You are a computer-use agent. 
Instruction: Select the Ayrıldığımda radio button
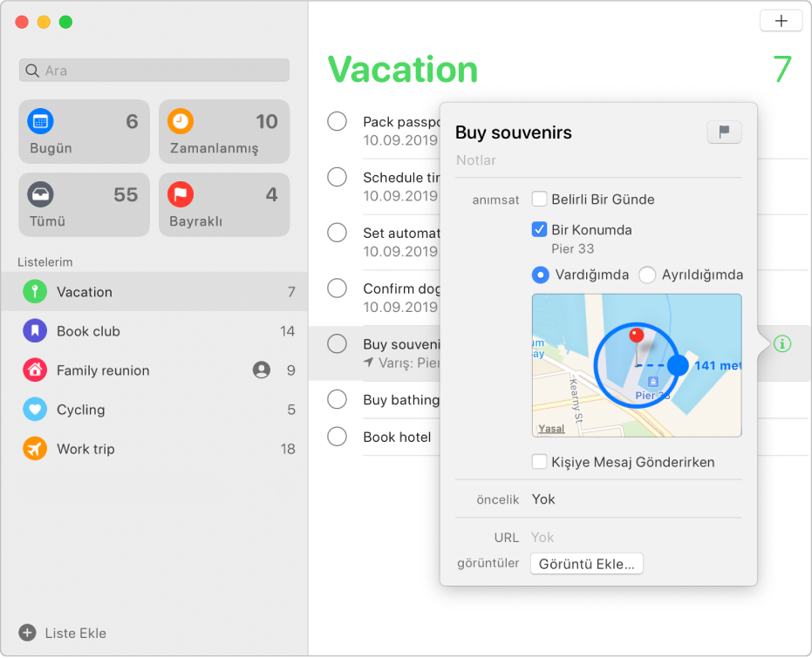point(647,275)
